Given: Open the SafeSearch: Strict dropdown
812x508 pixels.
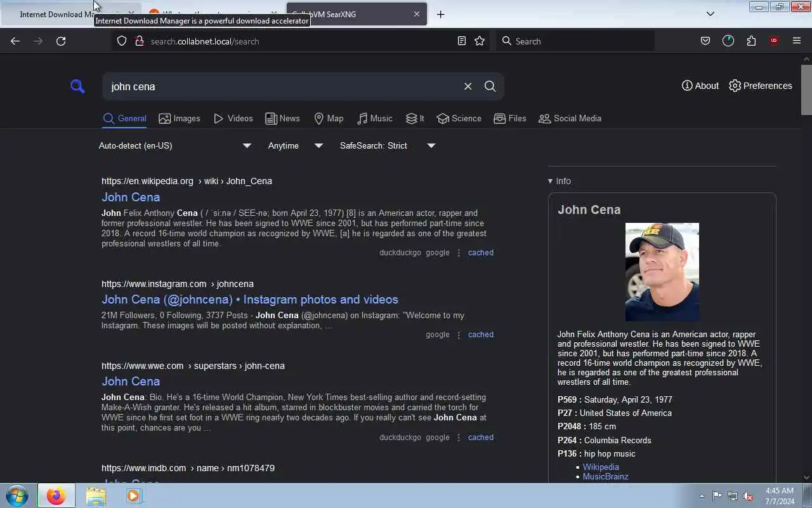Looking at the screenshot, I should [x=388, y=145].
